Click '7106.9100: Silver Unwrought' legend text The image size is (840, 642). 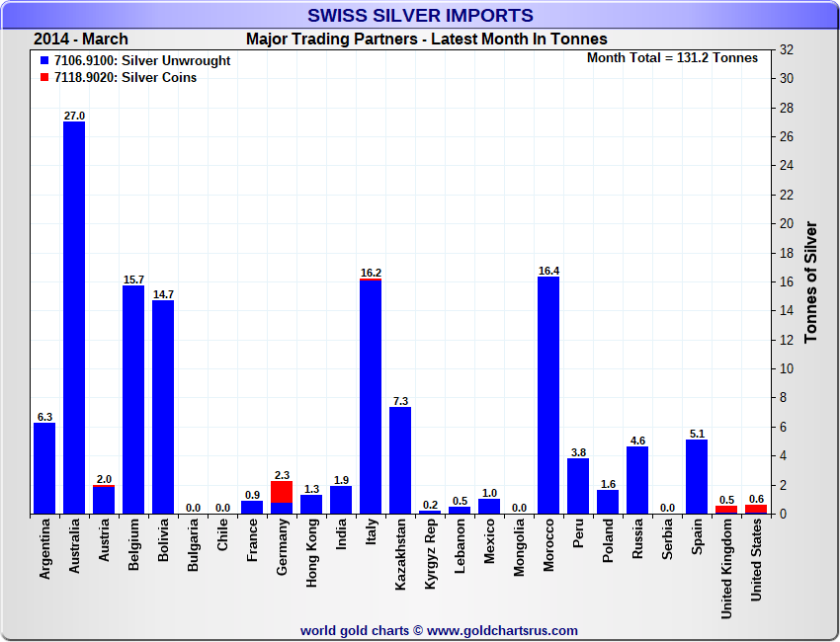tap(142, 60)
